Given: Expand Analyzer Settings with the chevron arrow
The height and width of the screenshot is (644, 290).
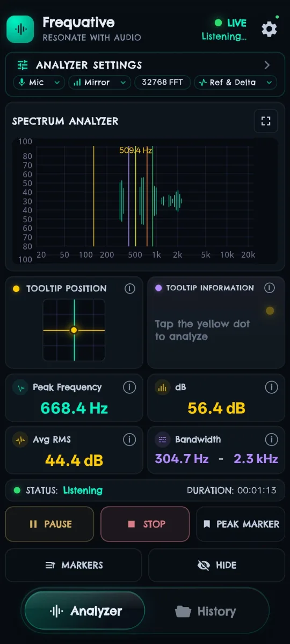Looking at the screenshot, I should (267, 65).
